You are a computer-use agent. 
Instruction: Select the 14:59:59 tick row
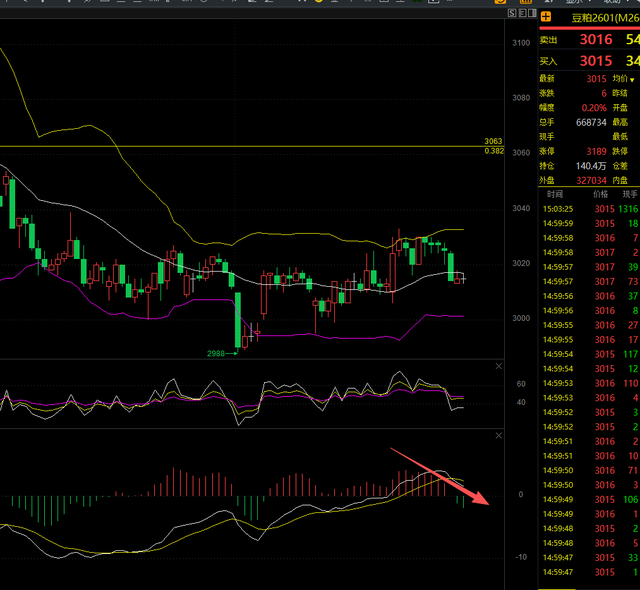(590, 224)
